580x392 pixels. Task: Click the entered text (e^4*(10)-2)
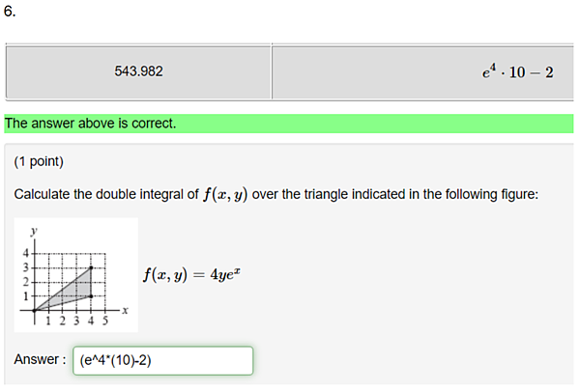(x=115, y=360)
